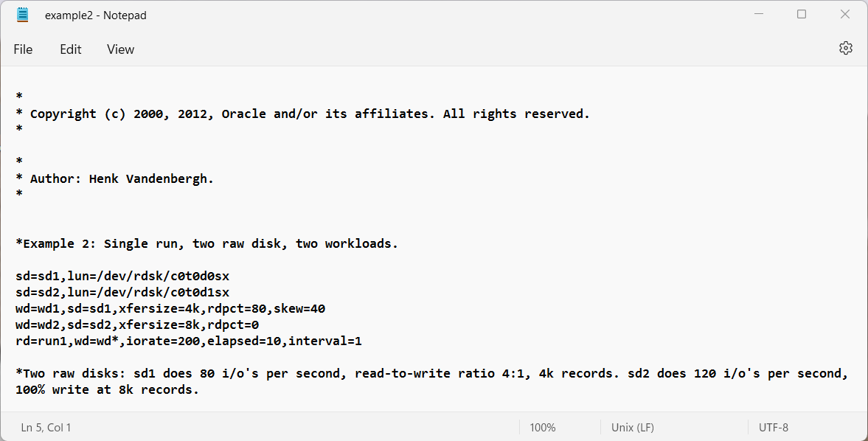The image size is (868, 441).
Task: Click the Ln 5, Col 1 status indicator
Action: pos(46,427)
